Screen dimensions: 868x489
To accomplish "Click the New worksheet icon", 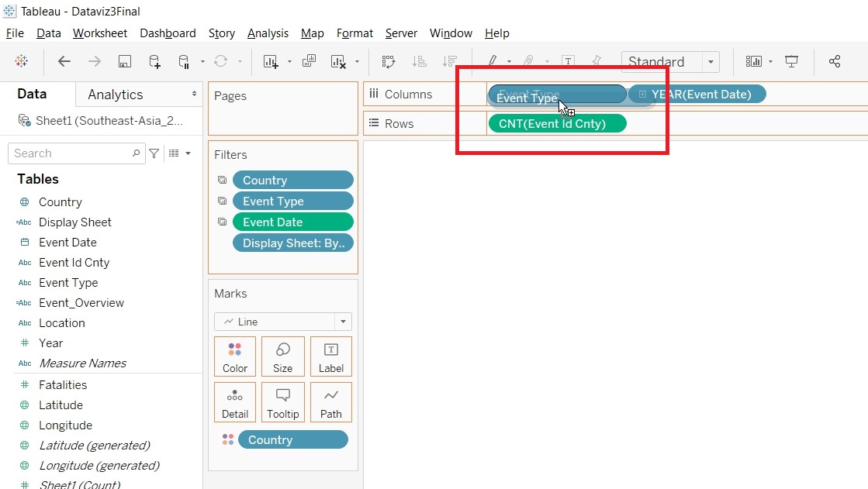I will (271, 62).
